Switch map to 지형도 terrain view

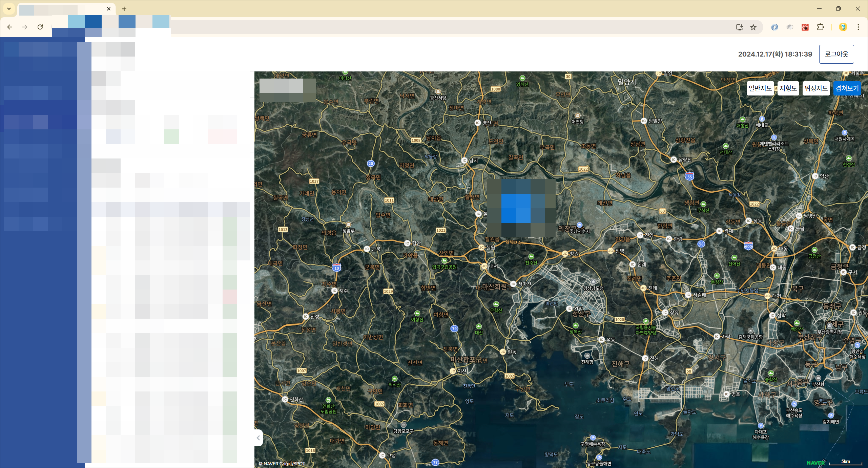pos(788,88)
